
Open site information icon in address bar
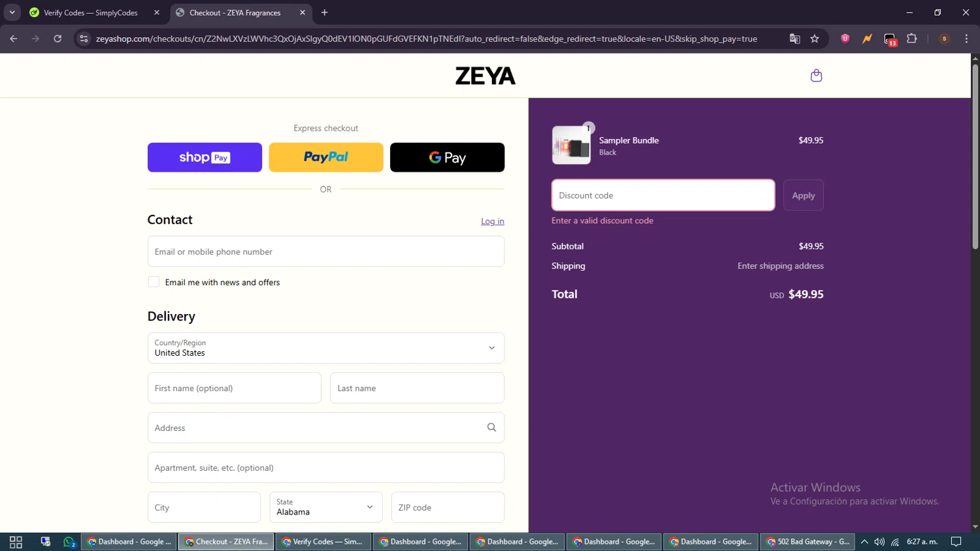click(84, 39)
